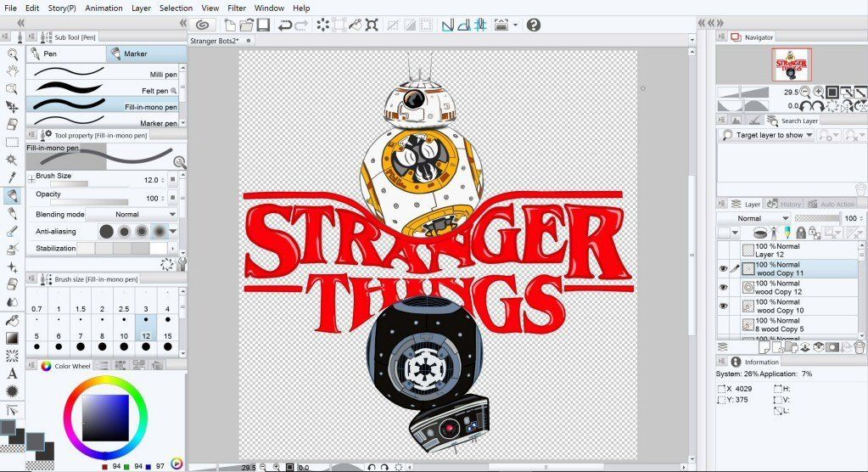
Task: Show the 8 wood Copy 5 layer
Action: [x=723, y=324]
